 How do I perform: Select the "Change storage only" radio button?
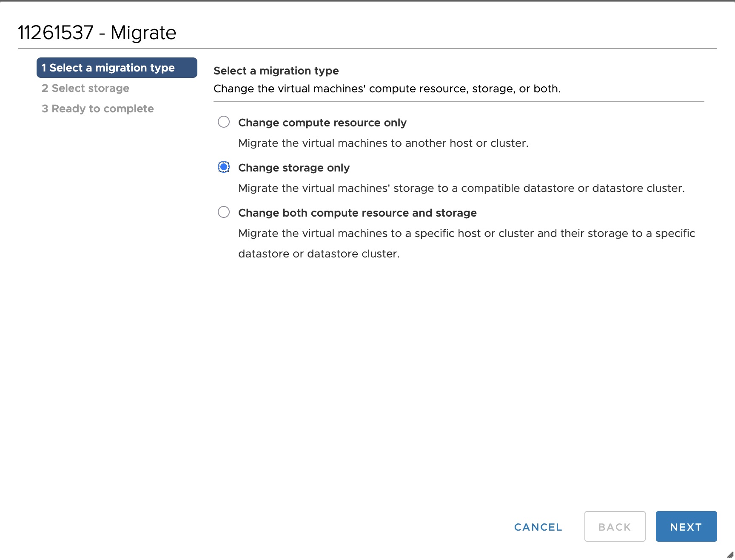pos(224,167)
